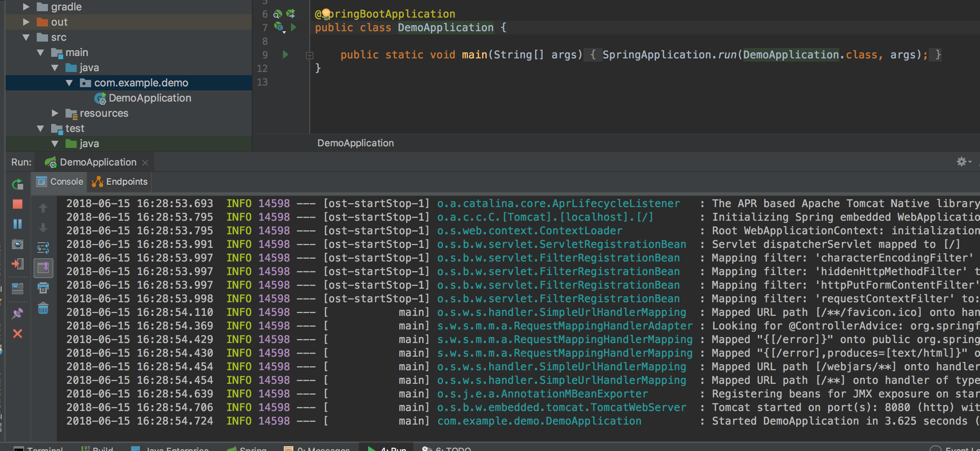Select the com.example.demo package row

pyautogui.click(x=129, y=83)
